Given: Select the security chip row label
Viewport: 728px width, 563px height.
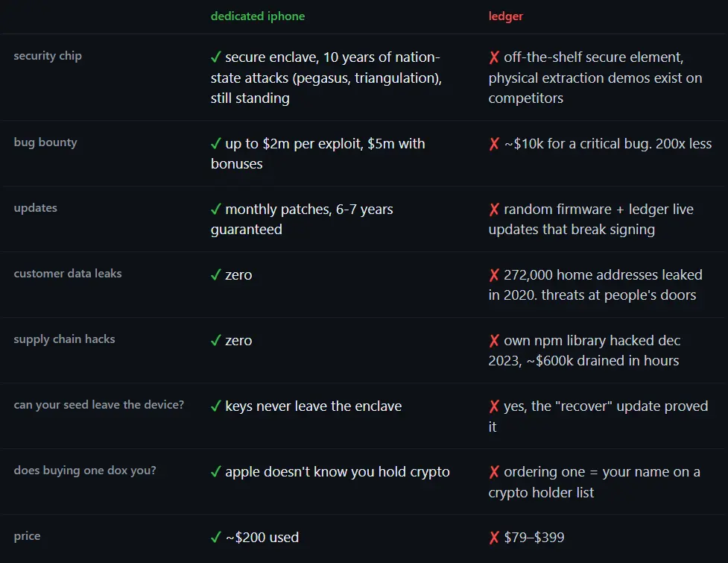Looking at the screenshot, I should click(x=48, y=56).
